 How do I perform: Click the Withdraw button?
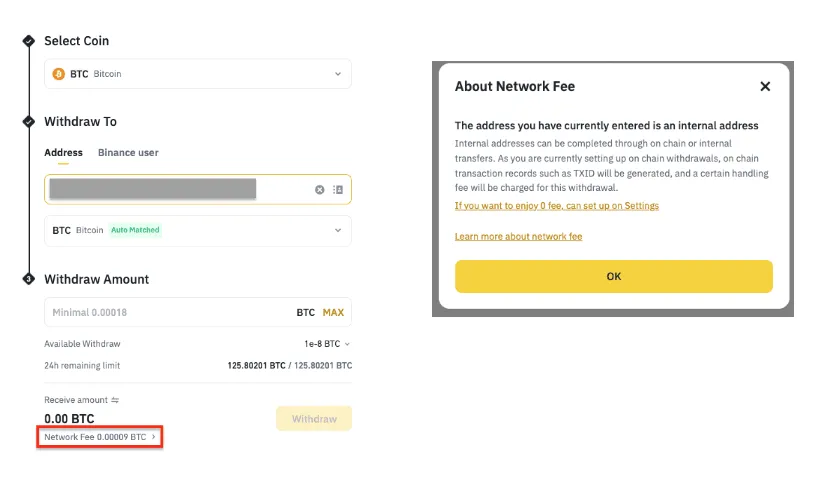(314, 419)
